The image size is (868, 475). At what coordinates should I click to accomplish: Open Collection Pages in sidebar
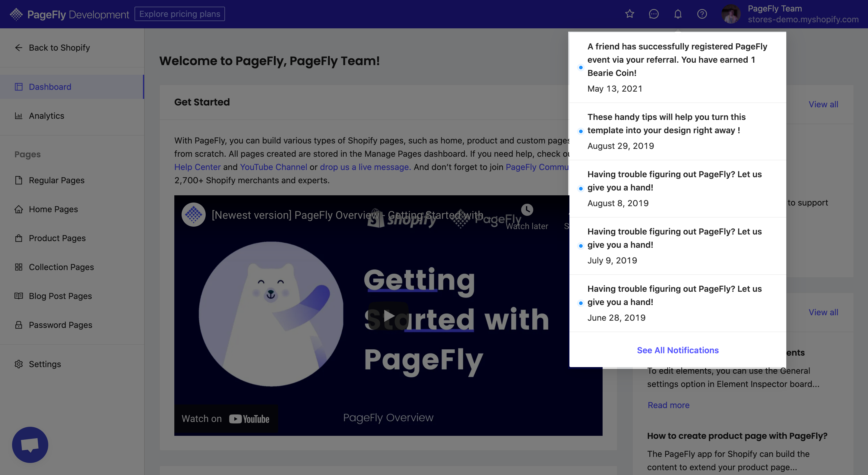(72, 267)
